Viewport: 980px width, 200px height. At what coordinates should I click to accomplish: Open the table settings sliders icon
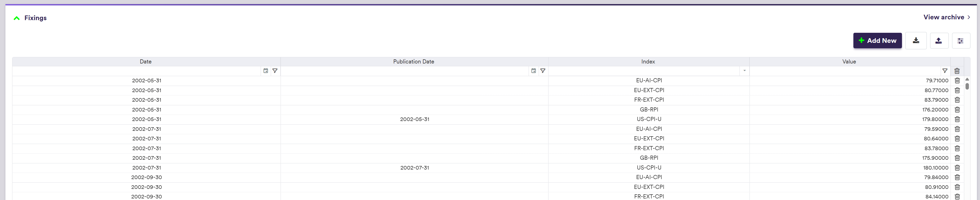(x=961, y=41)
